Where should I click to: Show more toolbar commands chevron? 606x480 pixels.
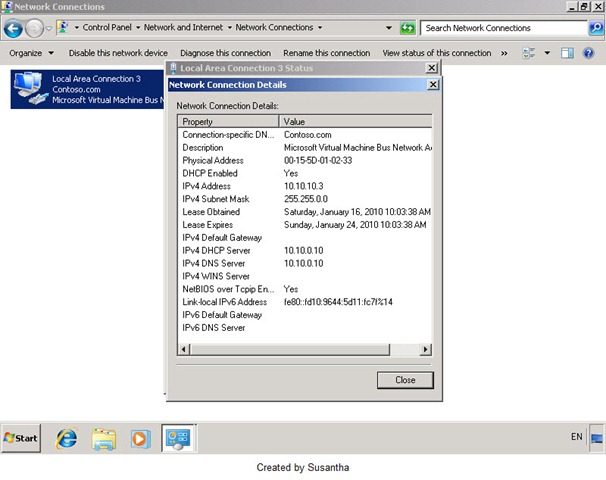click(x=504, y=53)
